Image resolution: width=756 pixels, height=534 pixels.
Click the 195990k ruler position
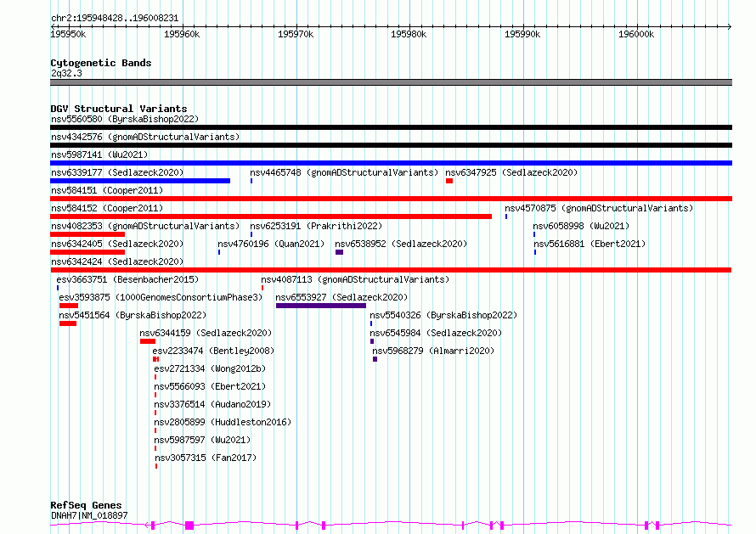point(522,34)
